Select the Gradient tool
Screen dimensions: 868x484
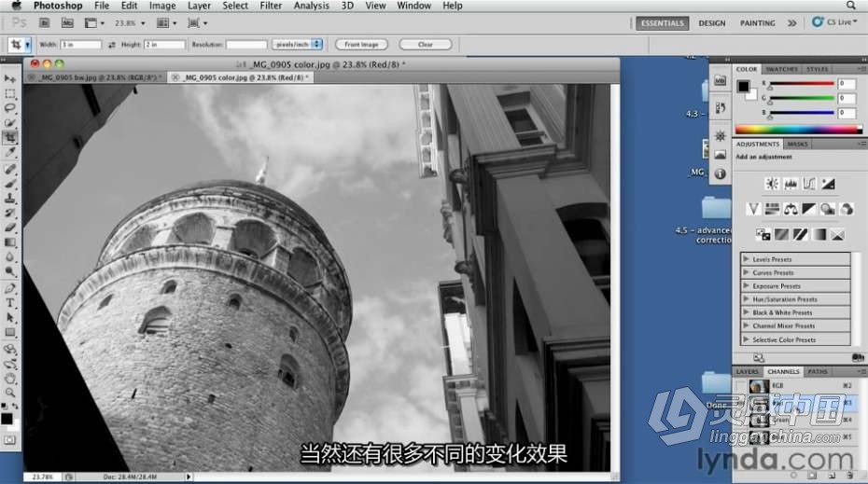(10, 242)
